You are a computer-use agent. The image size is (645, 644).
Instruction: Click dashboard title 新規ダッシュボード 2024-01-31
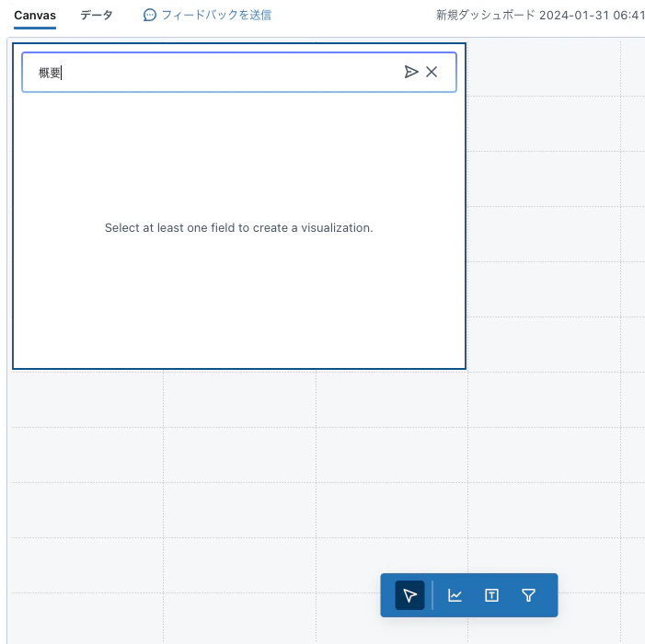[540, 16]
